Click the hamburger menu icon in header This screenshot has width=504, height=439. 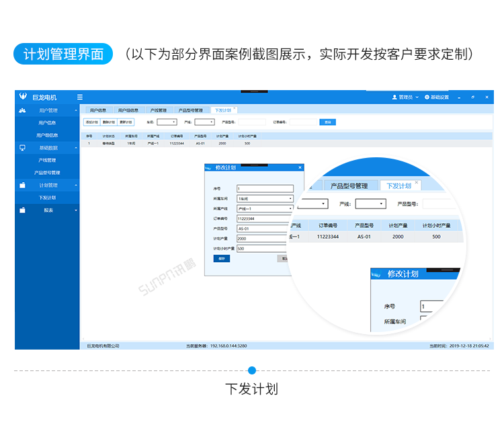click(80, 97)
